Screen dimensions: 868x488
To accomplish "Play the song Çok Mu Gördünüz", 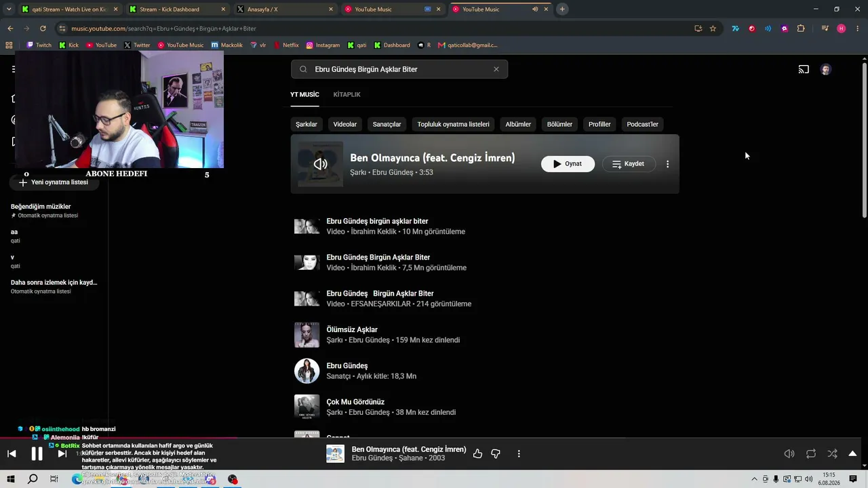I will coord(355,402).
